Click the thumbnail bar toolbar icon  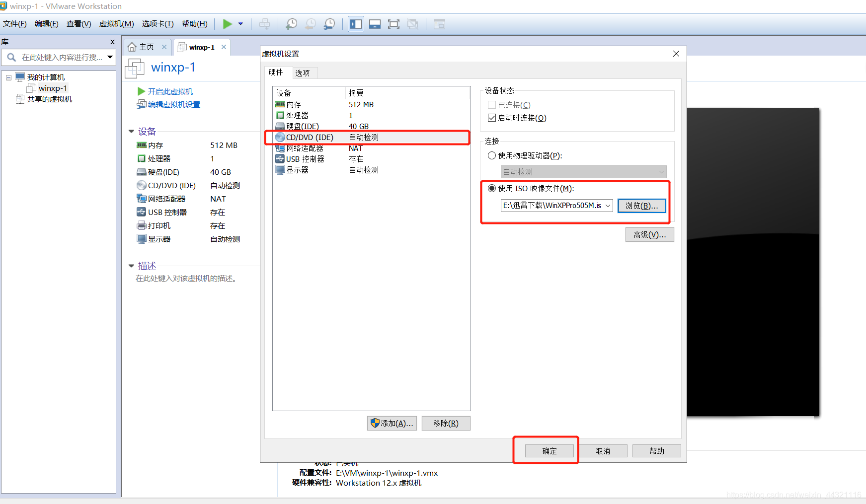point(375,24)
